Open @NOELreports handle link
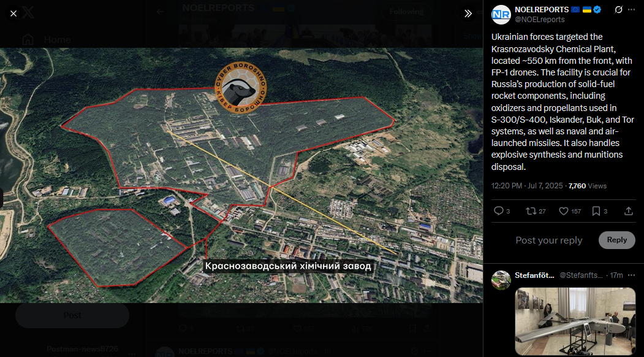Viewport: 644px width, 357px height. click(540, 20)
